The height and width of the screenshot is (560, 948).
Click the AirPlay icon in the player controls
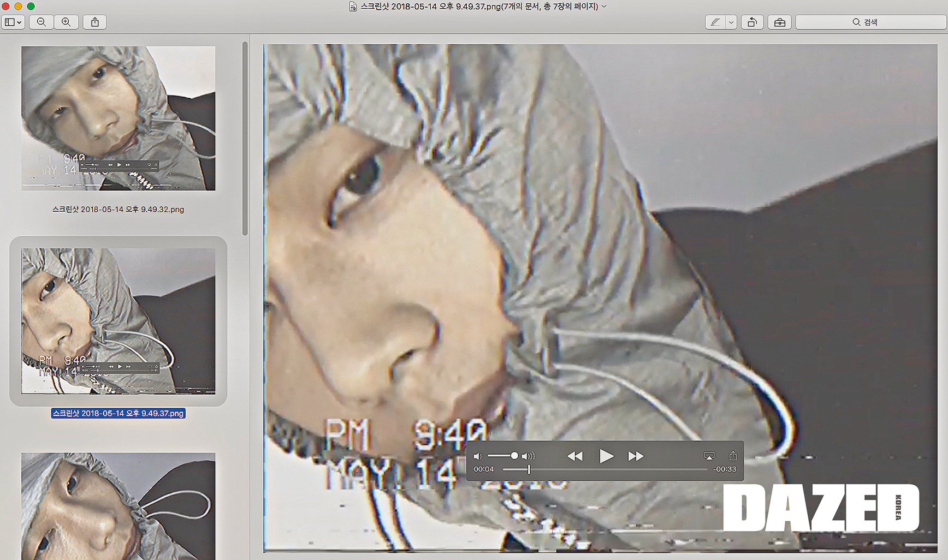tap(709, 456)
